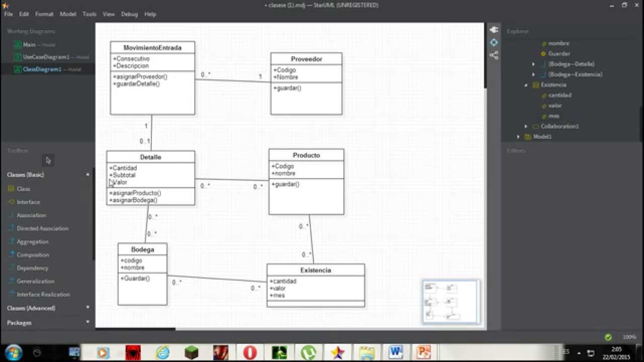The image size is (644, 362).
Task: Launch uTorrent from the taskbar
Action: (308, 351)
